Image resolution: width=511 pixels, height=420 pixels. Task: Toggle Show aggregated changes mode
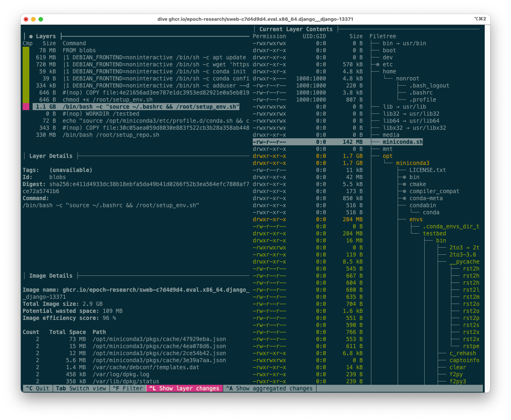[269, 388]
